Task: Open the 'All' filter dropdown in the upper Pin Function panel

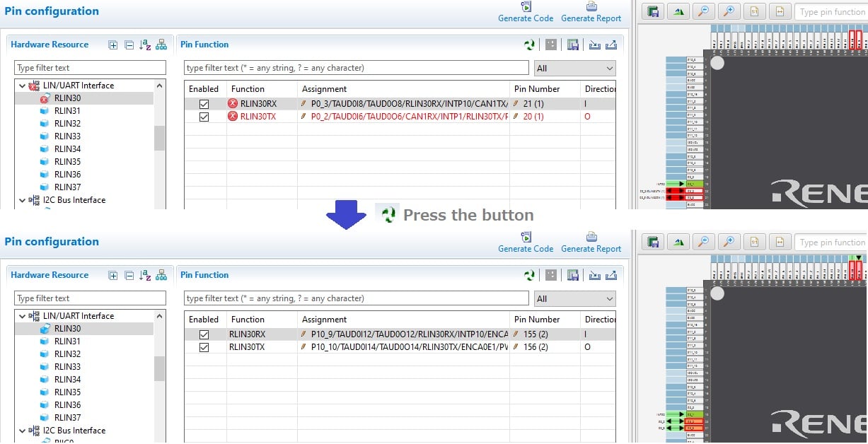Action: pos(575,69)
